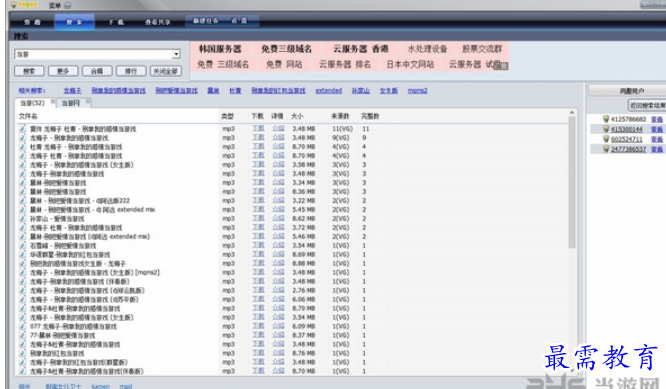
Task: Open the 股票交流群 ad link
Action: click(482, 49)
